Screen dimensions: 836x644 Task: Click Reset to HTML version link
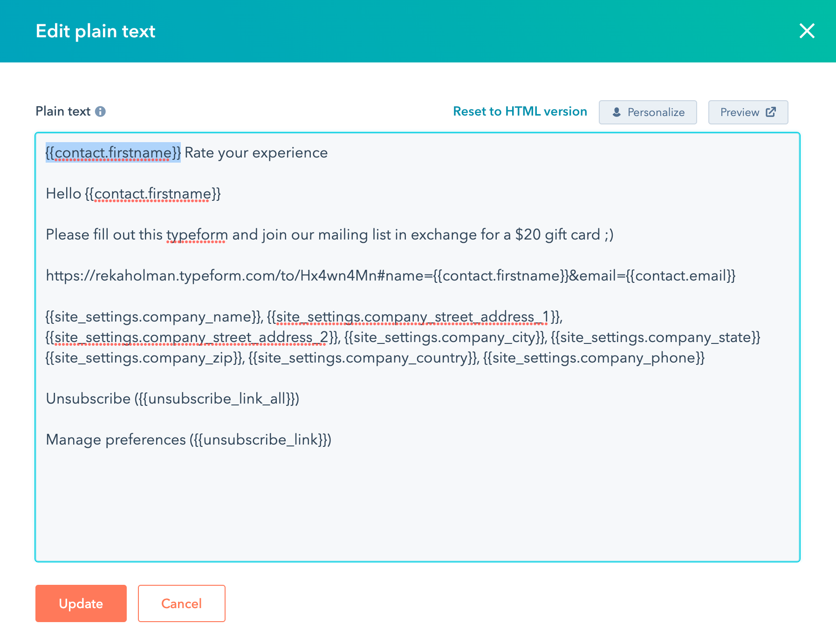coord(520,111)
